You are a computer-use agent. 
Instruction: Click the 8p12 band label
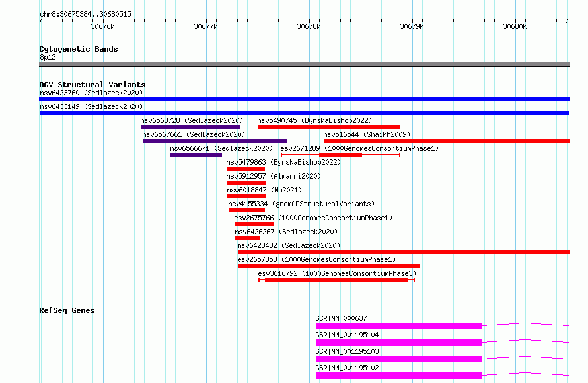48,57
